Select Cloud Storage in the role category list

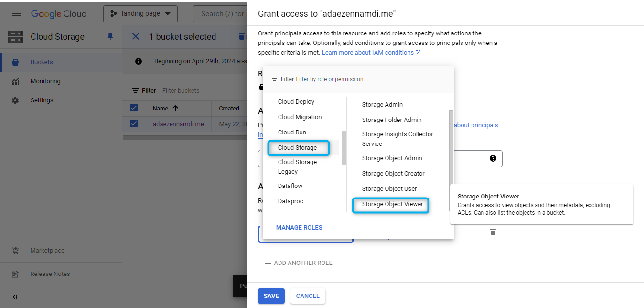(298, 148)
